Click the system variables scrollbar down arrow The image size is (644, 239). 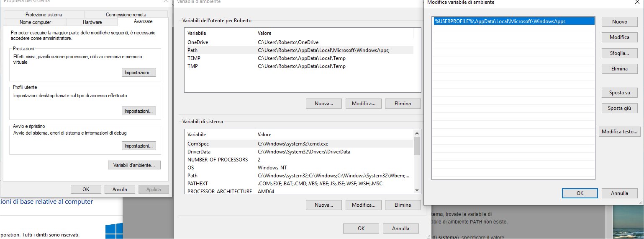(x=417, y=190)
